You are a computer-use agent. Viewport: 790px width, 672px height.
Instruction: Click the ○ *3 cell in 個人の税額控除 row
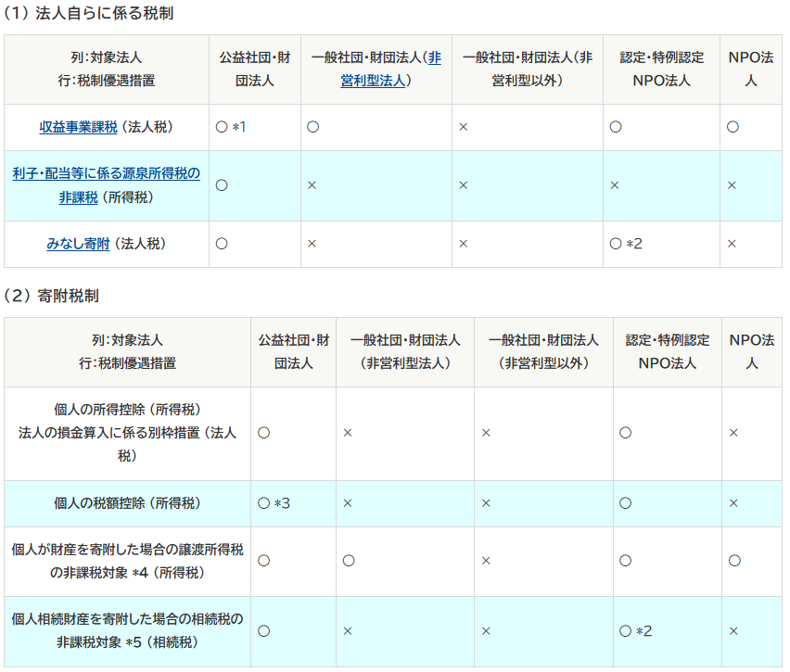[x=274, y=503]
